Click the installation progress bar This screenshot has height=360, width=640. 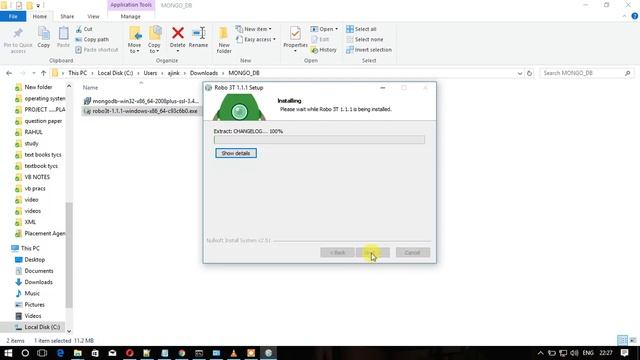click(319, 140)
